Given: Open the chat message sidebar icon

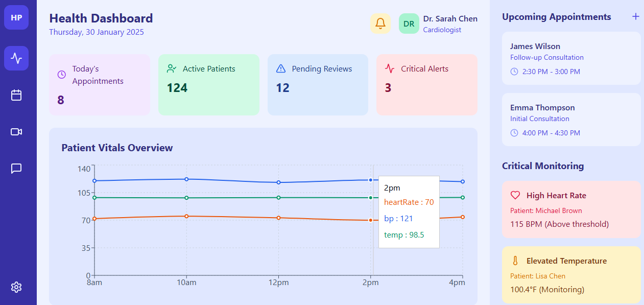Looking at the screenshot, I should tap(16, 169).
